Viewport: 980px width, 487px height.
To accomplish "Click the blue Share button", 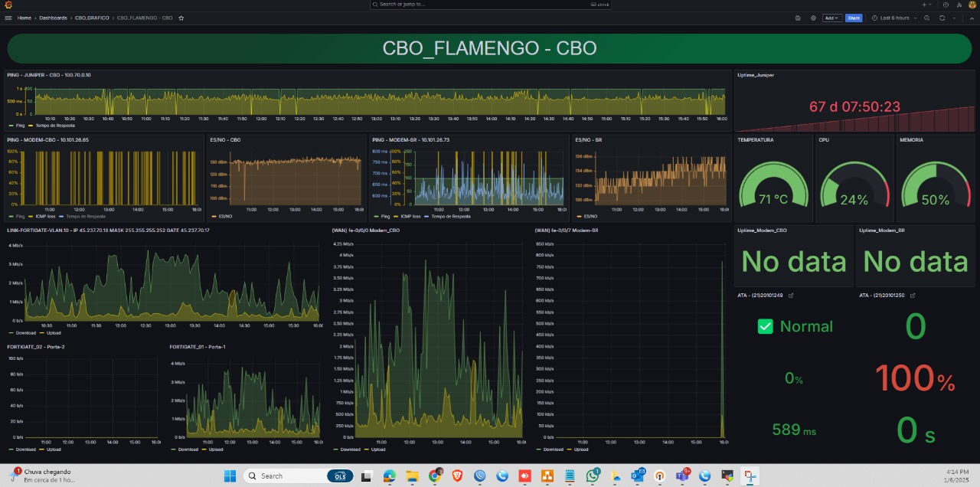I will click(854, 18).
